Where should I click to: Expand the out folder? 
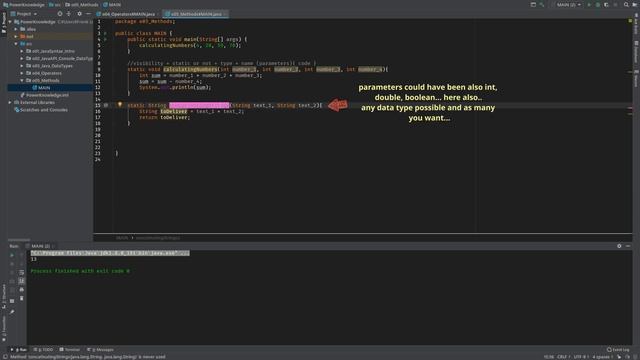pos(16,36)
